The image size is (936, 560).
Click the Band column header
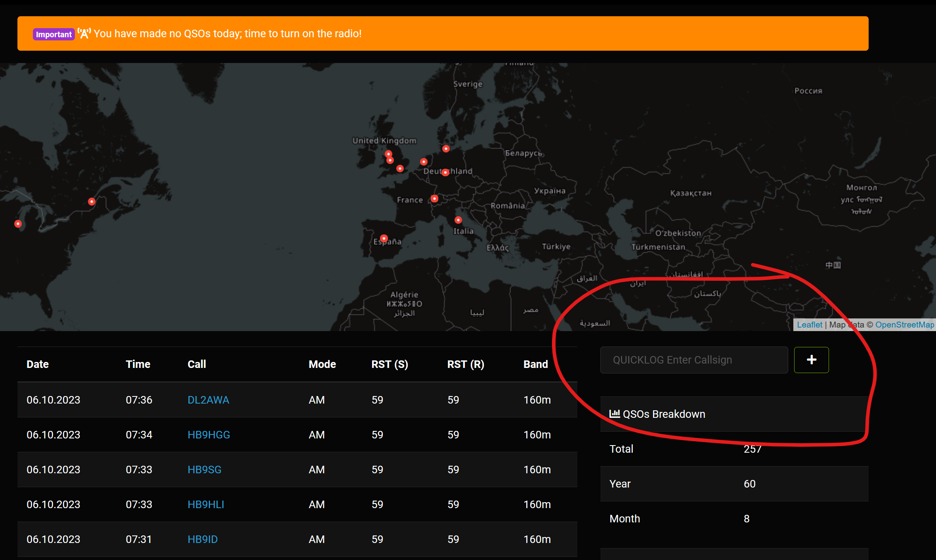[535, 364]
